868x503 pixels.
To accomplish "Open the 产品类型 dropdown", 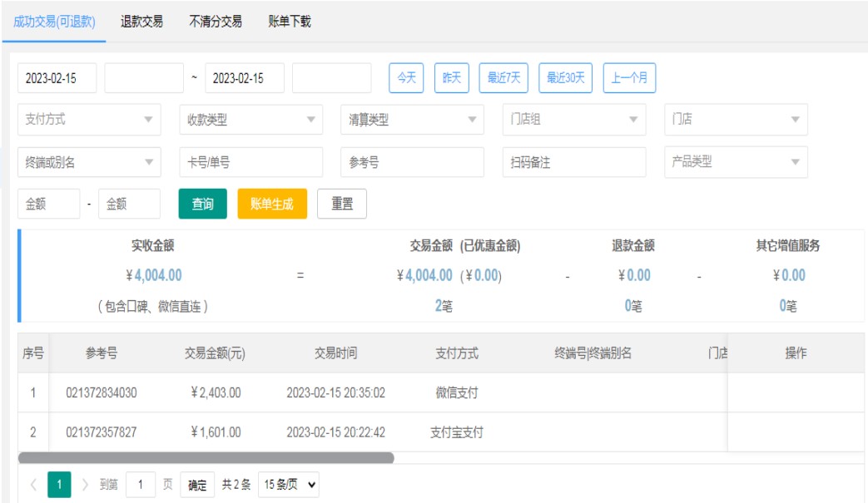I will [x=735, y=162].
